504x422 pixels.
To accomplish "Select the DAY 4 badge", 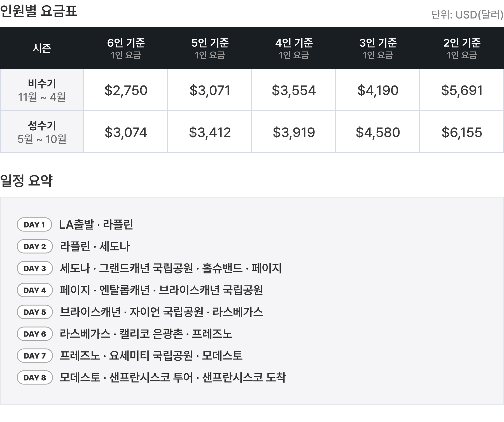I will pos(35,290).
